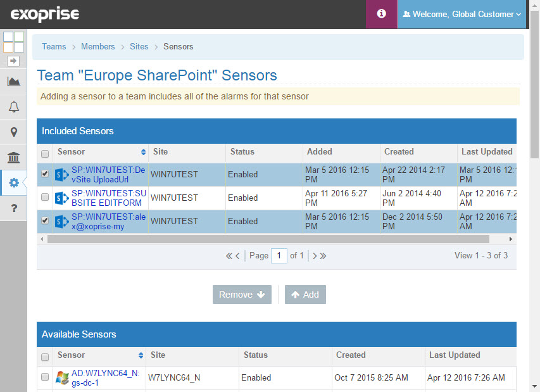Click the Sensors breadcrumb item
This screenshot has height=392, width=540.
(x=178, y=46)
